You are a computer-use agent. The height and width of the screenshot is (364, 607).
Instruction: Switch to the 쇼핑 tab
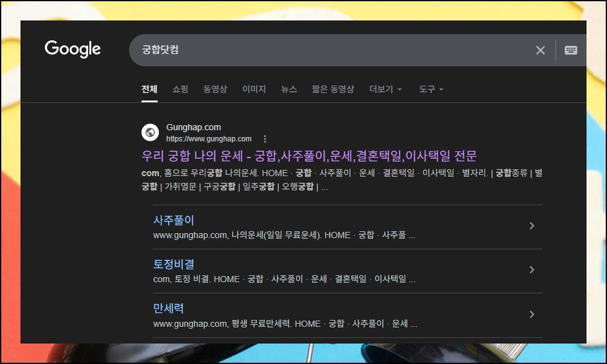pyautogui.click(x=181, y=89)
